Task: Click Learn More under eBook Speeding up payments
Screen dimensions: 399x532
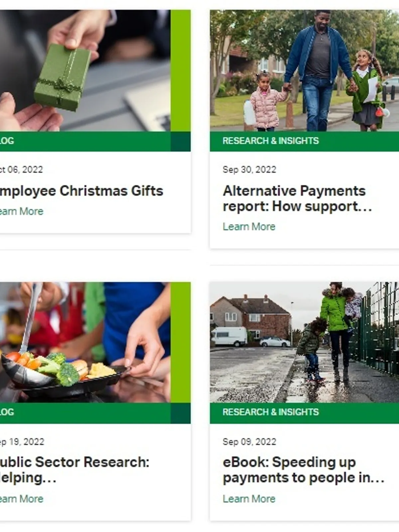Action: point(249,499)
